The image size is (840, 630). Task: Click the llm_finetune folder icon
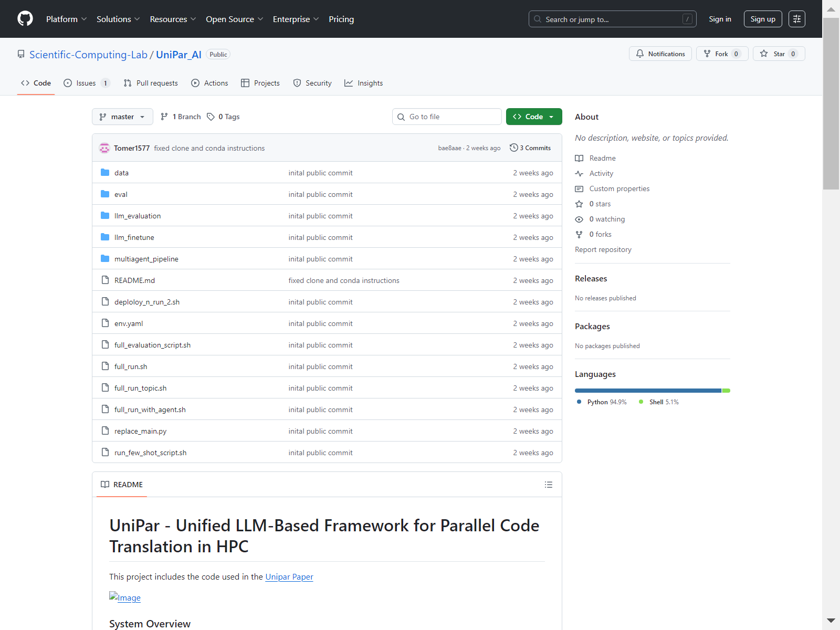click(x=105, y=237)
